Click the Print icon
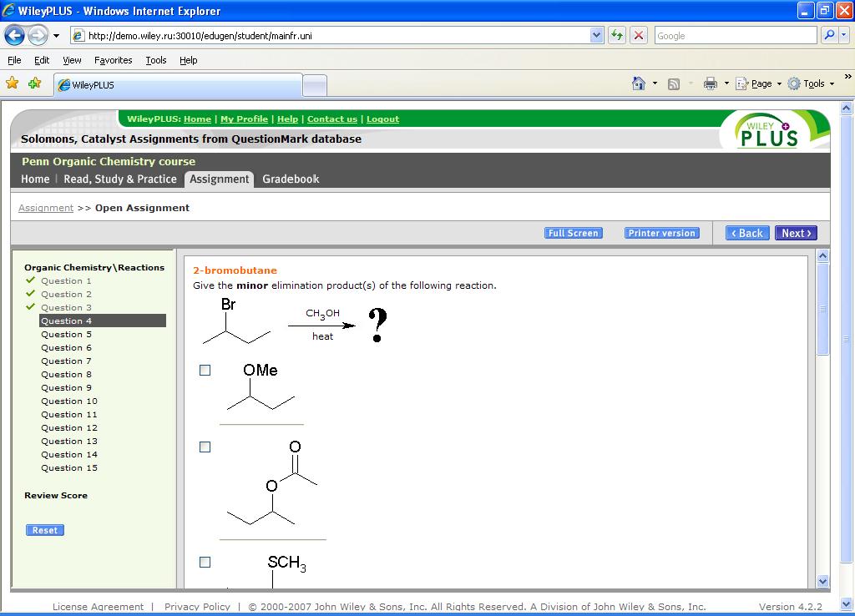This screenshot has width=855, height=616. click(x=710, y=83)
